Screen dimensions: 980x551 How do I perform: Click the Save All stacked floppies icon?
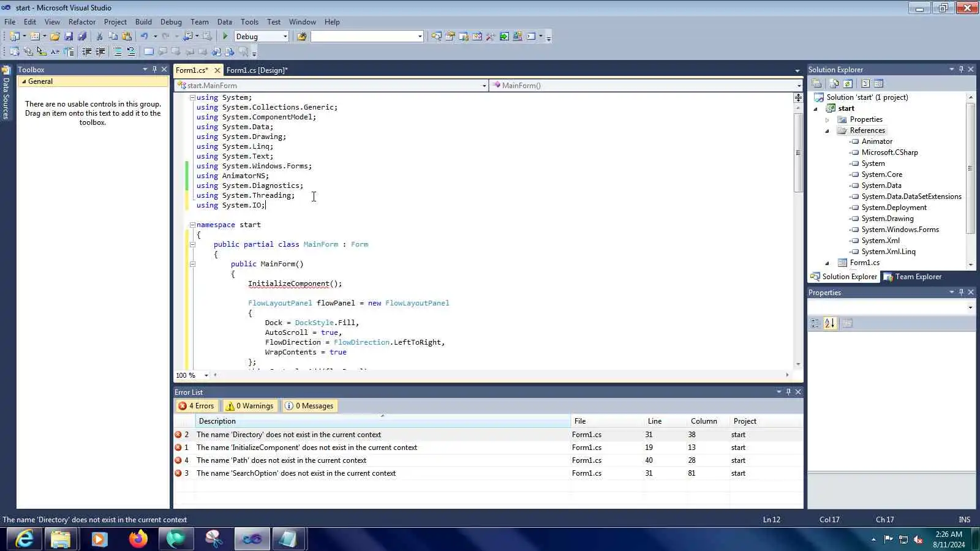pos(82,37)
